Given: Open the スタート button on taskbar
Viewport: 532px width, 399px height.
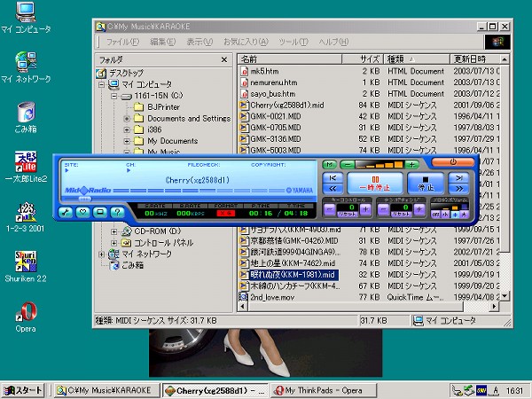Looking at the screenshot, I should click(x=23, y=390).
